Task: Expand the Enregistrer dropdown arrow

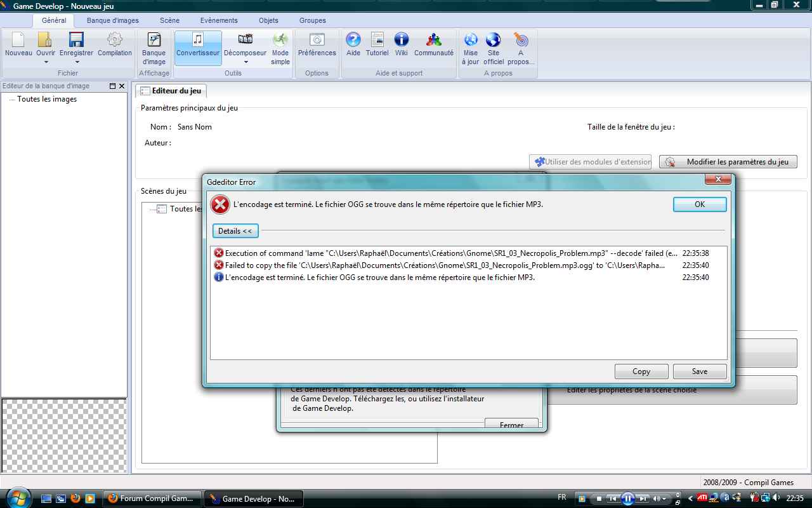Action: [x=76, y=62]
